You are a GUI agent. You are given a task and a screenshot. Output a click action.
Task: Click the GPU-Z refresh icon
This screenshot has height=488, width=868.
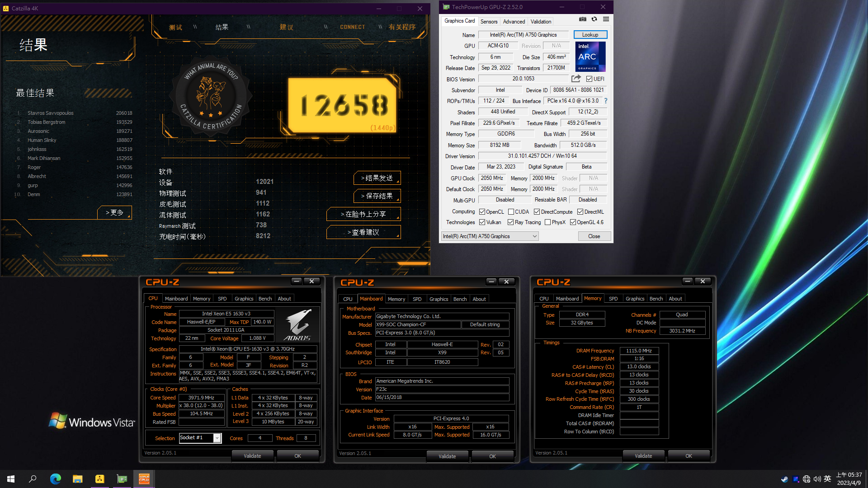click(594, 19)
